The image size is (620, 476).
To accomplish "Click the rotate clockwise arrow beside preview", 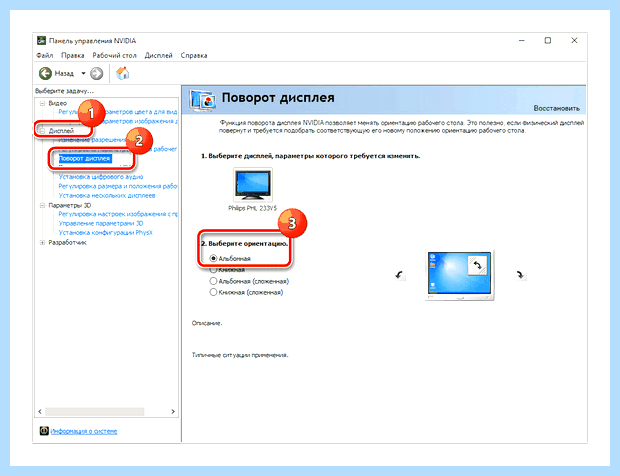I will [520, 275].
